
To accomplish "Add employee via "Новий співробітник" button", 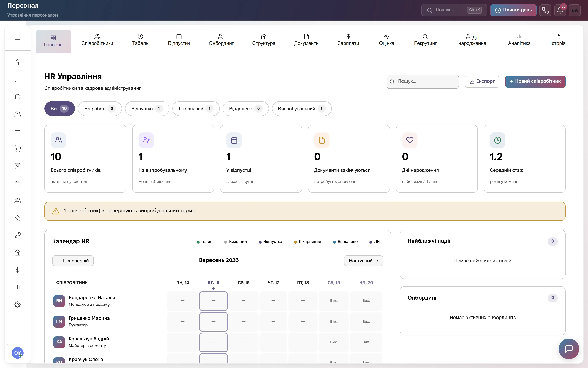I will coord(535,82).
